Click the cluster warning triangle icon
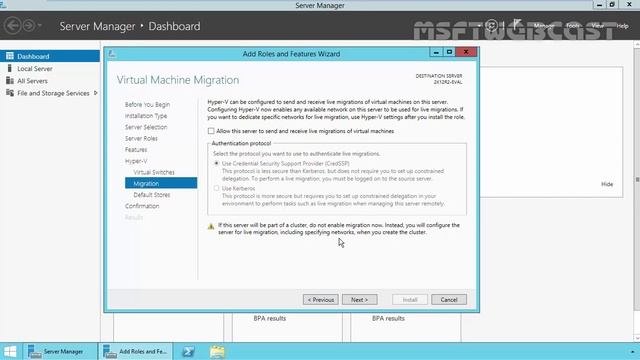This screenshot has height=360, width=640. pyautogui.click(x=211, y=226)
